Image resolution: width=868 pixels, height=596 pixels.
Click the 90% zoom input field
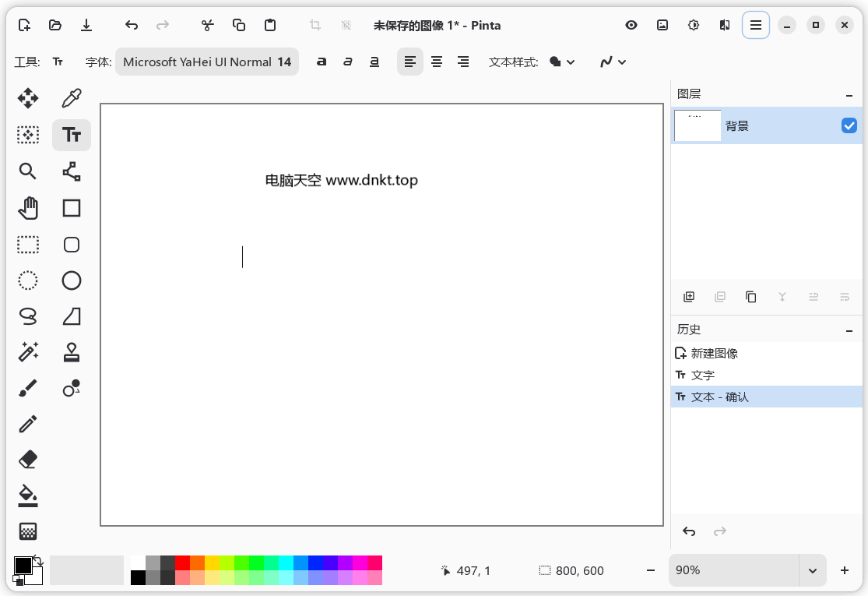734,570
